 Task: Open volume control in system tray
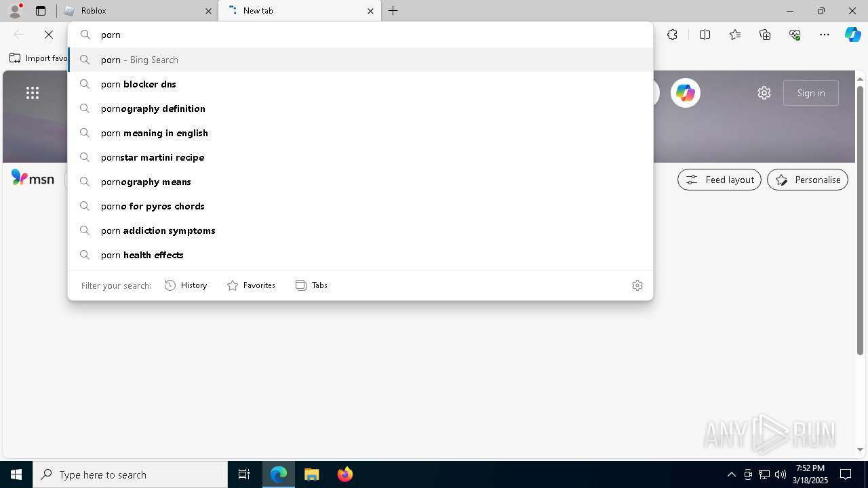(781, 474)
